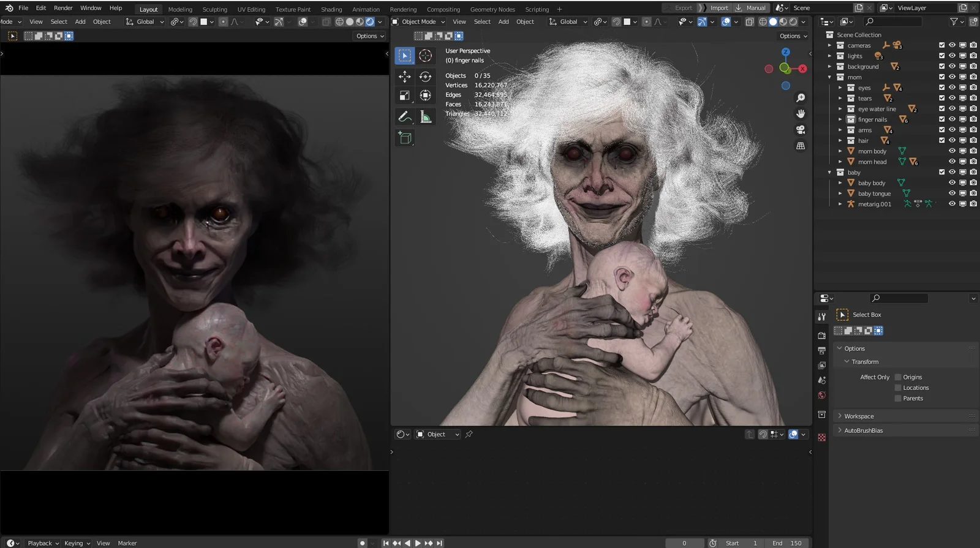Click the viewport zoom magnifier icon
Viewport: 980px width, 548px height.
click(800, 98)
